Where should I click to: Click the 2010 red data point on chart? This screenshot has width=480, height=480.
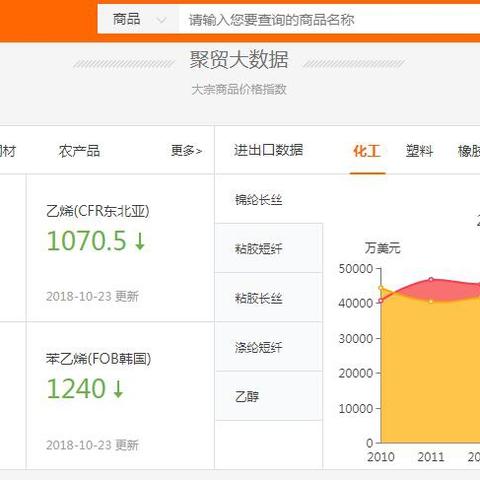381,301
